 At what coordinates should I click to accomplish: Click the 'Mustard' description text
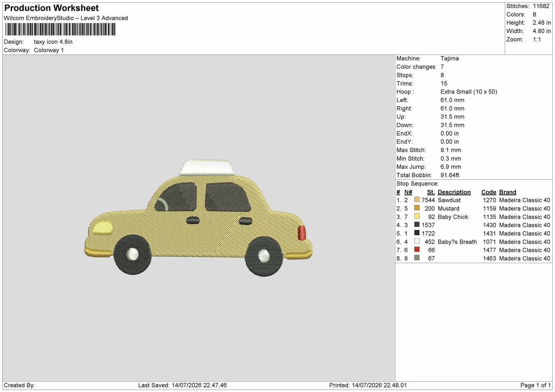tap(449, 208)
